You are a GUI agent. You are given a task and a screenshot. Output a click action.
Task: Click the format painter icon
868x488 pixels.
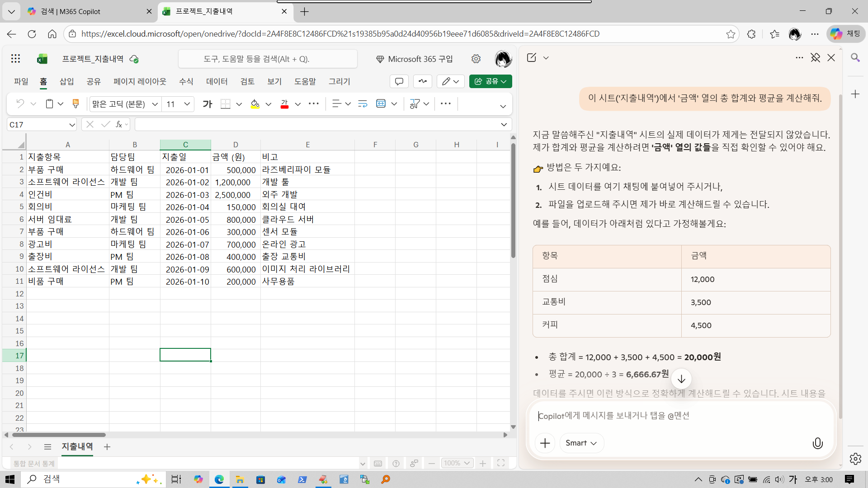75,104
